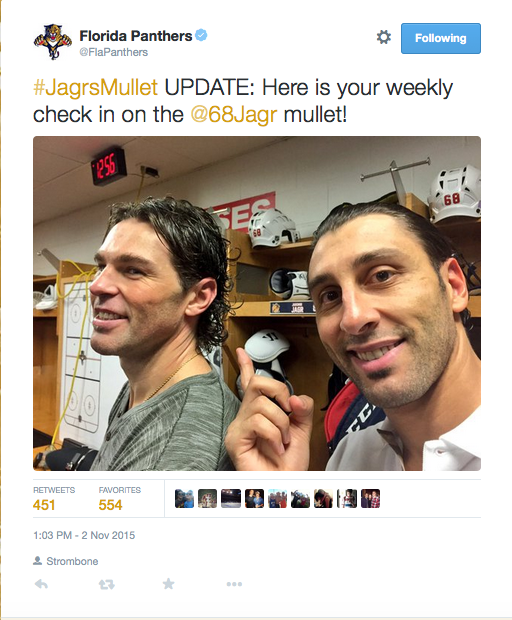Screen dimensions: 512x620
Task: Enlarge the locker room selfie photo
Action: [x=257, y=303]
